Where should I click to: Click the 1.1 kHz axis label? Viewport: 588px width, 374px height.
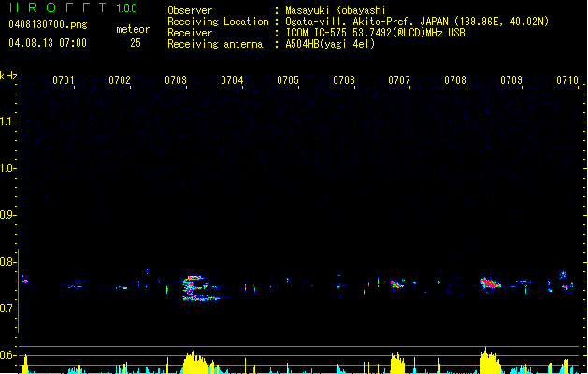(7, 122)
